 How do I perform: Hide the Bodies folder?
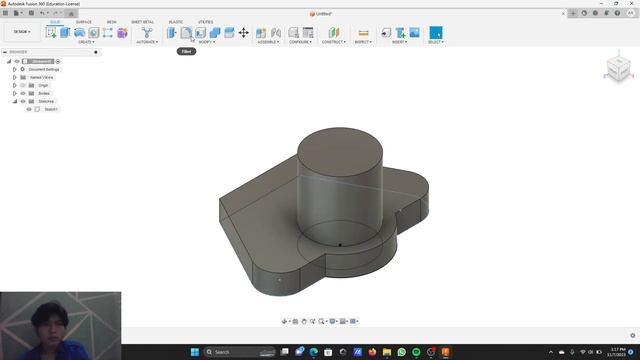(23, 93)
